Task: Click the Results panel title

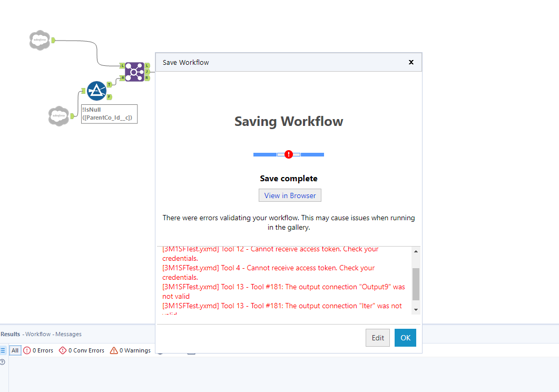Action: [41, 334]
